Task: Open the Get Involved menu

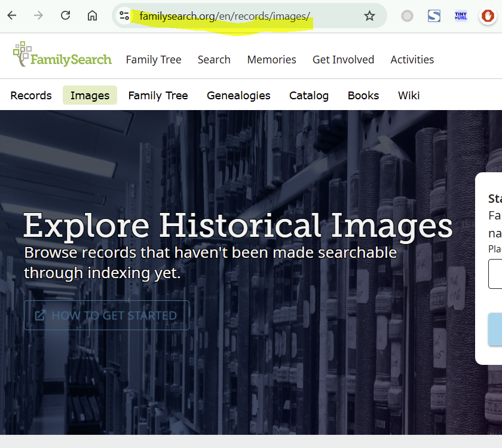Action: tap(343, 60)
